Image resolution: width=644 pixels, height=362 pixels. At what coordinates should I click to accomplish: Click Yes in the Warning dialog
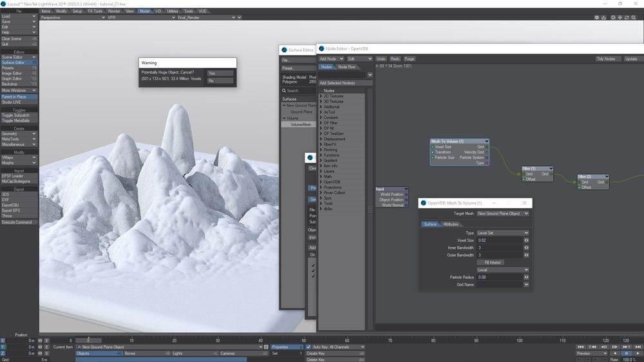[x=220, y=73]
